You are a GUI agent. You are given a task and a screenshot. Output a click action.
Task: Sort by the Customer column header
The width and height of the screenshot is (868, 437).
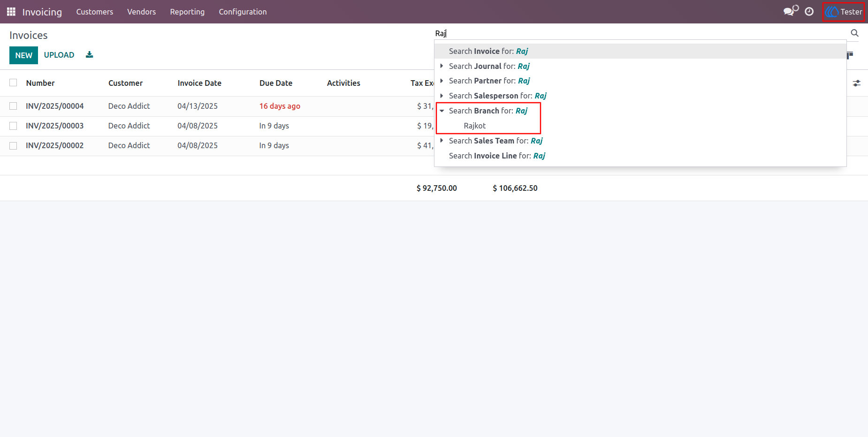pyautogui.click(x=125, y=83)
